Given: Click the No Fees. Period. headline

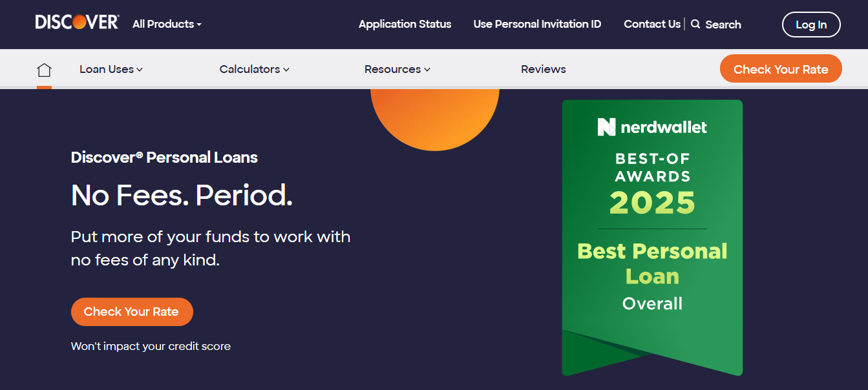Looking at the screenshot, I should [x=182, y=195].
